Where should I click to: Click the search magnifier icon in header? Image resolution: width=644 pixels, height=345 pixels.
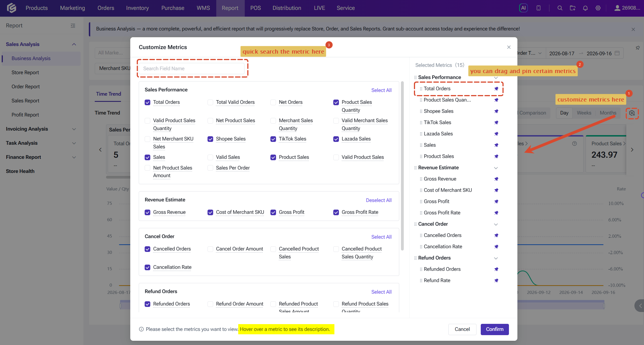coord(560,8)
